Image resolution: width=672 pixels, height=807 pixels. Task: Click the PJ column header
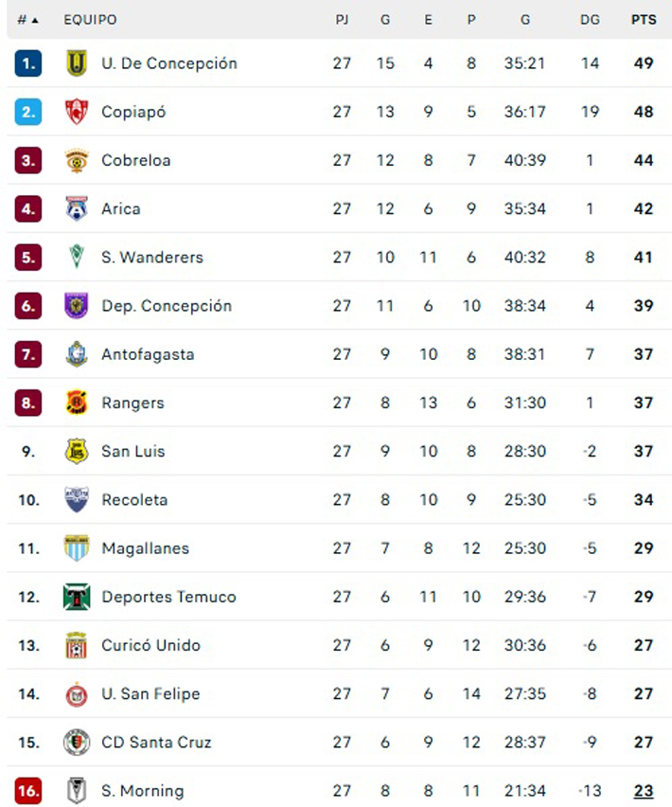point(342,19)
